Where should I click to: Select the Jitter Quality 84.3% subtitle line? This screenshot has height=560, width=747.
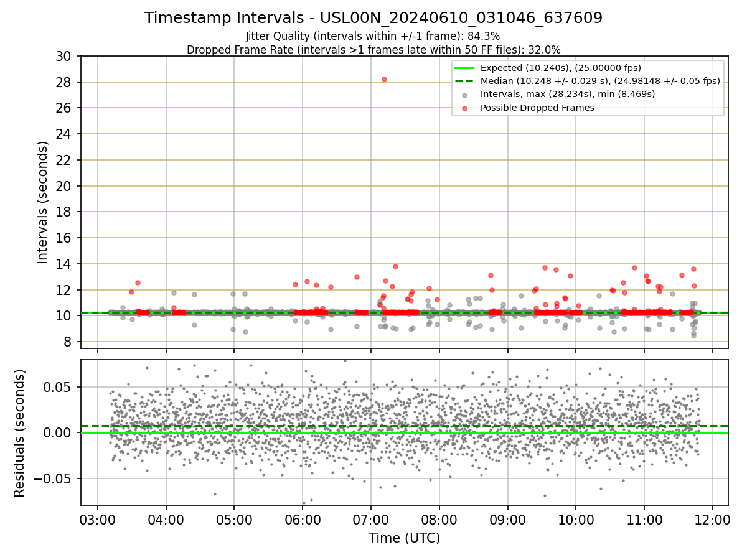[373, 36]
